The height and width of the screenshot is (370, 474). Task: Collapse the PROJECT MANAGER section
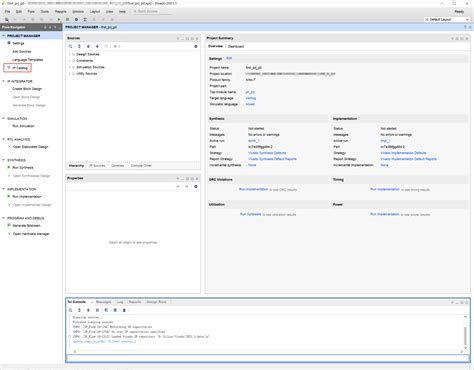3,35
